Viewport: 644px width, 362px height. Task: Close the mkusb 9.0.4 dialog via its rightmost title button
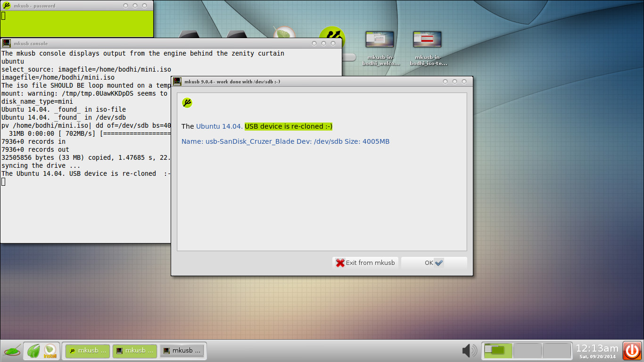coord(464,82)
